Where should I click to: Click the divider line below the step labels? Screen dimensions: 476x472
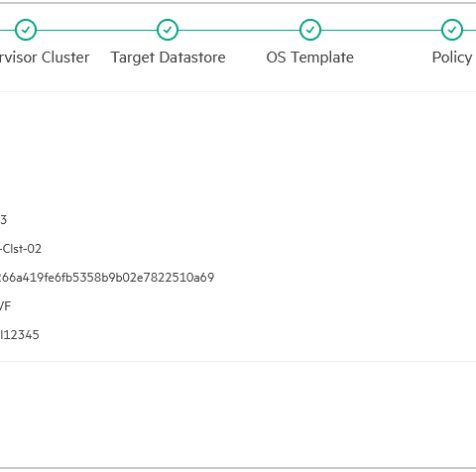tap(238, 91)
